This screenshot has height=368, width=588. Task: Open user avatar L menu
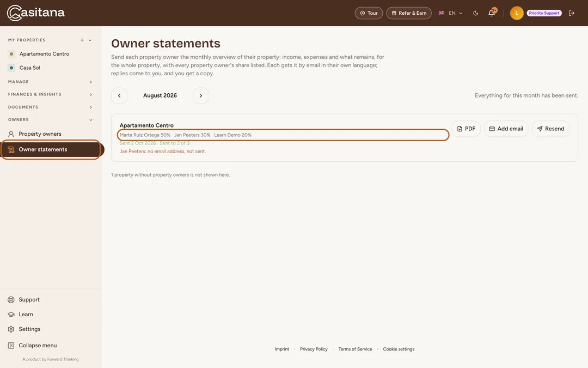[x=516, y=13]
